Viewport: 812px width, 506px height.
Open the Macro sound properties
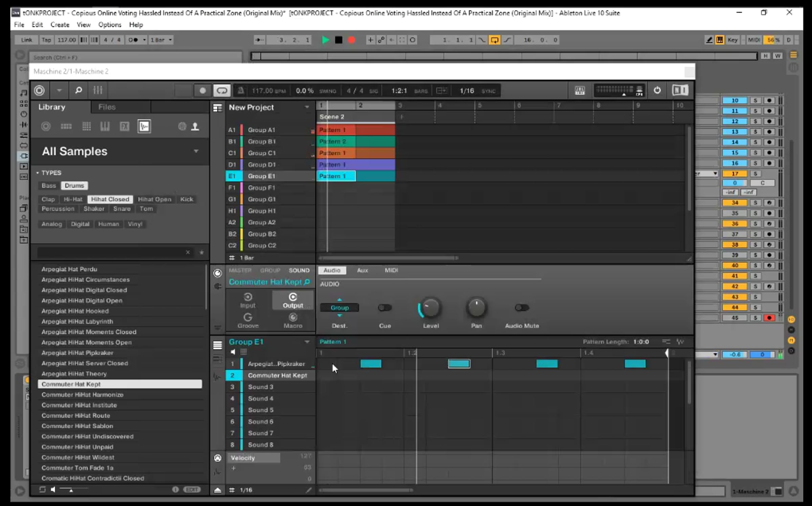[x=293, y=320]
